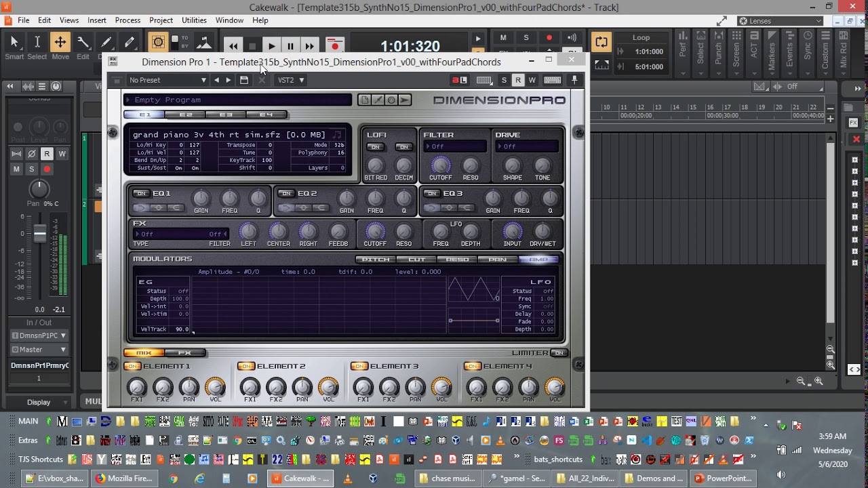Click the new program document icon
The image size is (868, 488).
(x=365, y=100)
